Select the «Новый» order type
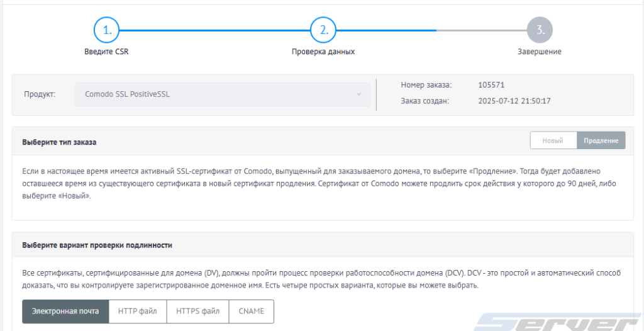644x331 pixels. [553, 140]
